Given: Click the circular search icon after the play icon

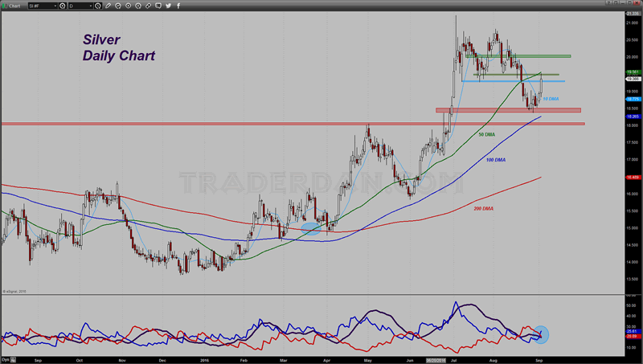Looking at the screenshot, I should [138, 6].
